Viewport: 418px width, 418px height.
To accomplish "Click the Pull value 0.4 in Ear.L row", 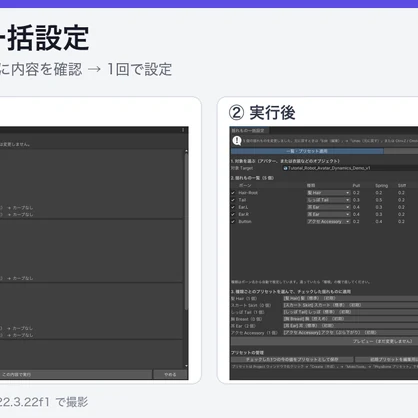I will pyautogui.click(x=356, y=207).
